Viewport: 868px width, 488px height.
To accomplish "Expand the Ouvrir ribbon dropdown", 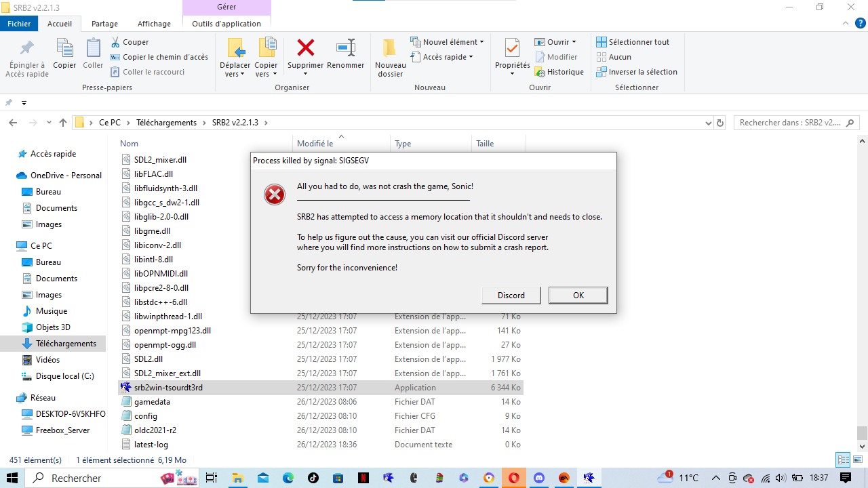I will [555, 42].
